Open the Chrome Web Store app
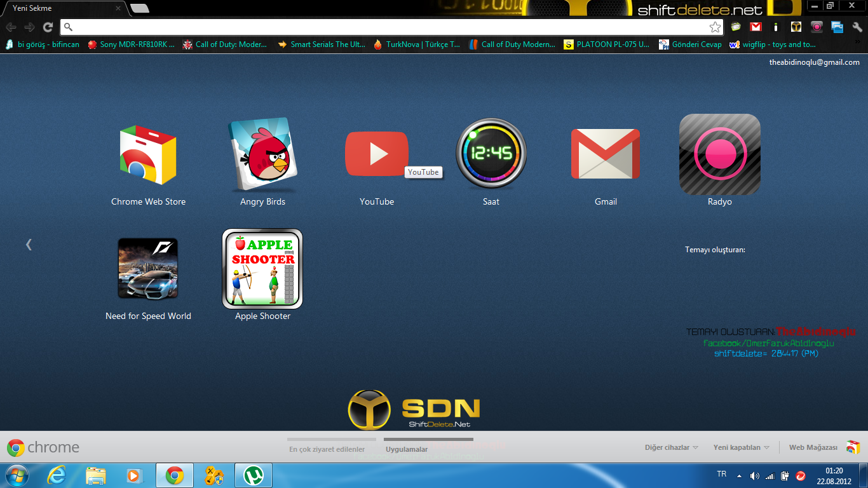Image resolution: width=868 pixels, height=488 pixels. click(148, 155)
